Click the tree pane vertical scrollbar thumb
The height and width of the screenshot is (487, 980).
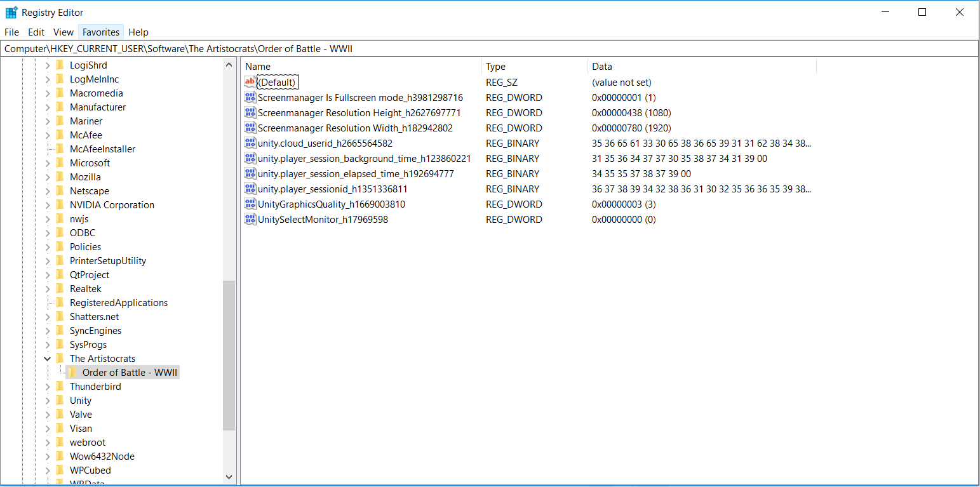(x=229, y=356)
